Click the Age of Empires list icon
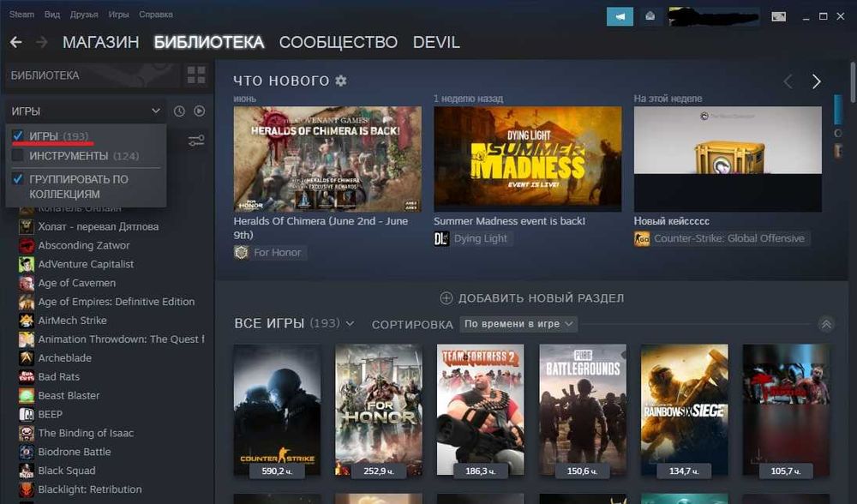857x504 pixels. [x=27, y=302]
